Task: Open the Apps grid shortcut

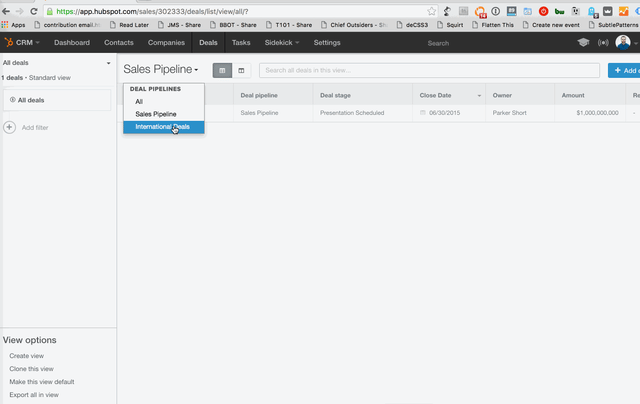Action: (13, 25)
